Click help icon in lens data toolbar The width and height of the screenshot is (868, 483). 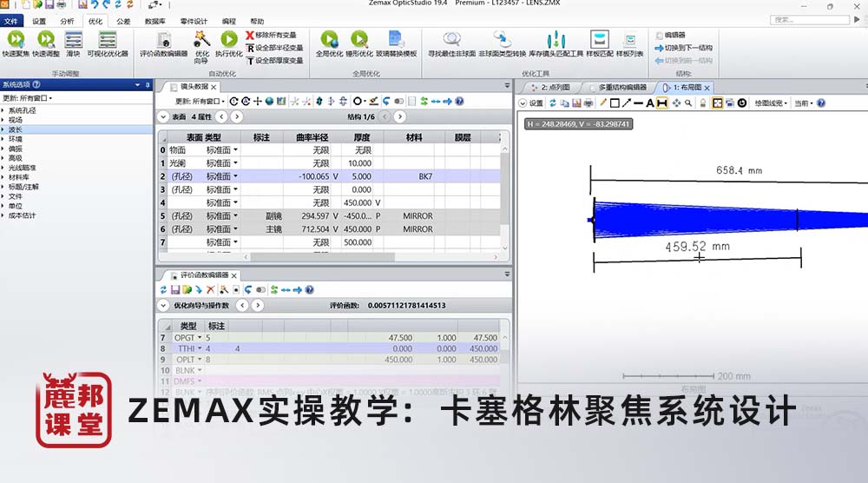point(459,102)
